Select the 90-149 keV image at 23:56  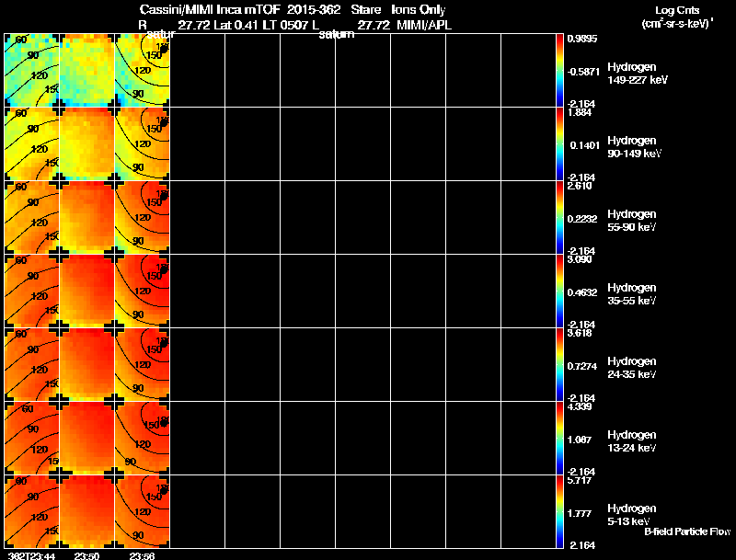143,144
